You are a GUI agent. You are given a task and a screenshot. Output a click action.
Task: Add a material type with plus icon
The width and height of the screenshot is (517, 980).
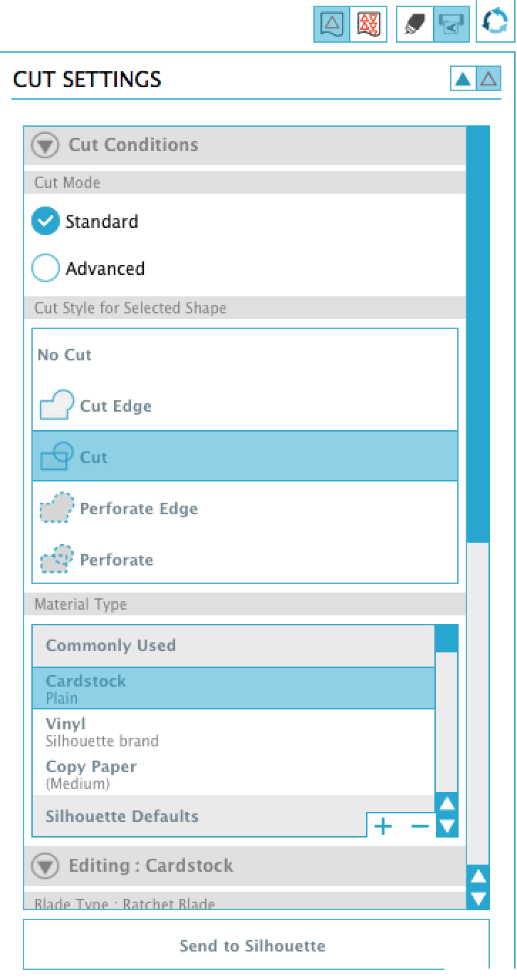383,826
